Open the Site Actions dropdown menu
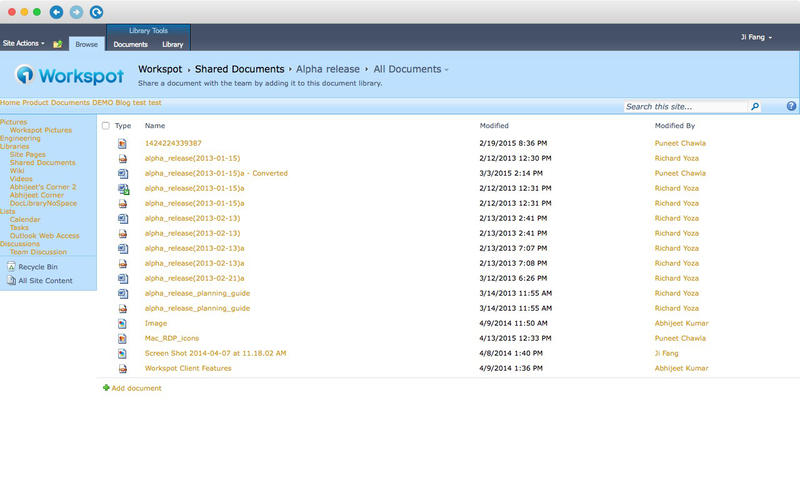800x500 pixels. (x=24, y=44)
